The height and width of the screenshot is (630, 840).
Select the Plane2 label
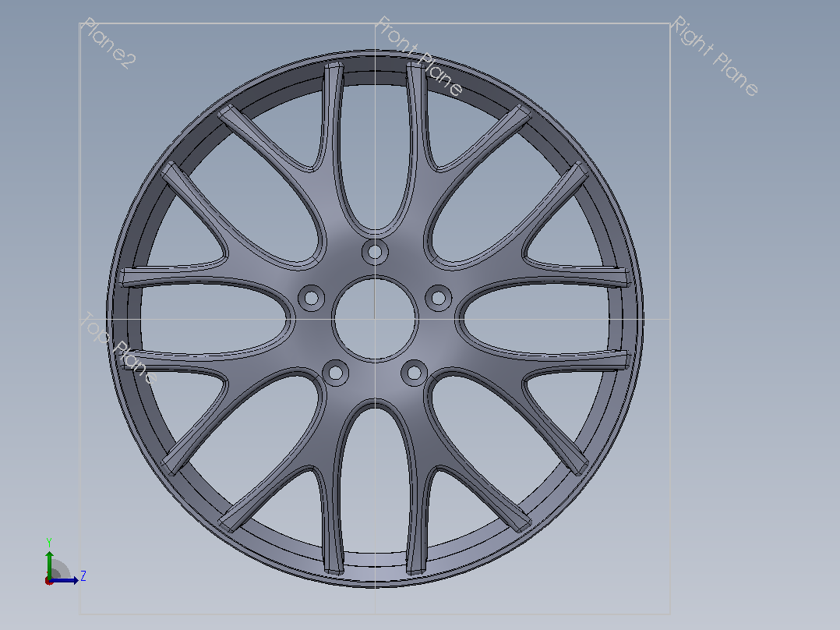pyautogui.click(x=109, y=44)
